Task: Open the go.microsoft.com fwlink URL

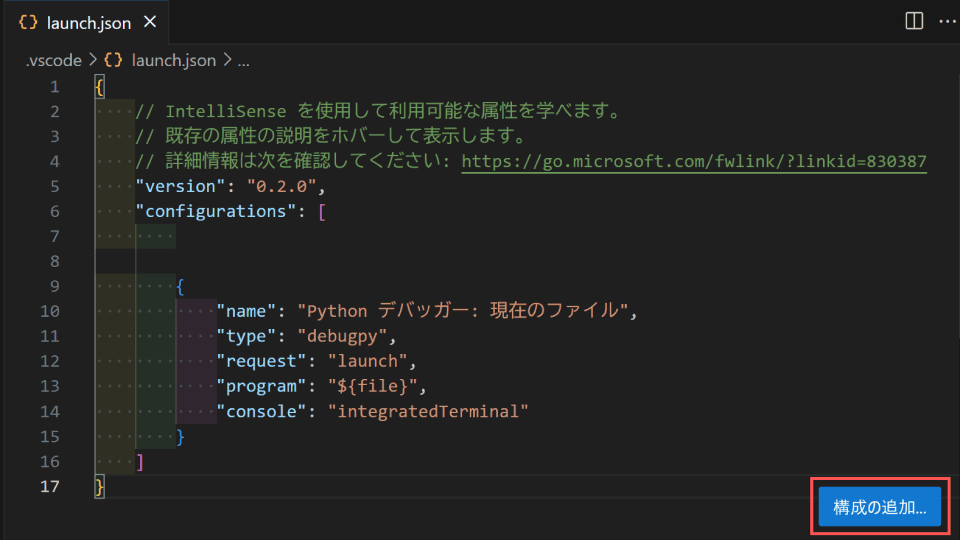Action: pos(694,162)
